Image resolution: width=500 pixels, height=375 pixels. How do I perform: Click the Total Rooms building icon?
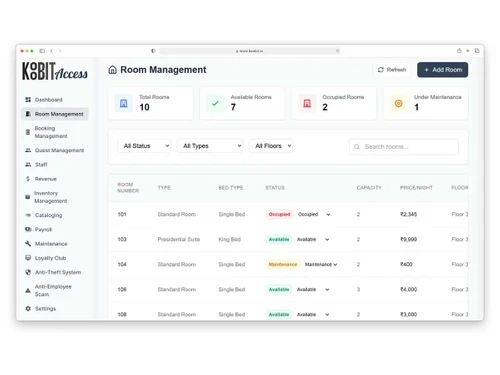click(124, 103)
